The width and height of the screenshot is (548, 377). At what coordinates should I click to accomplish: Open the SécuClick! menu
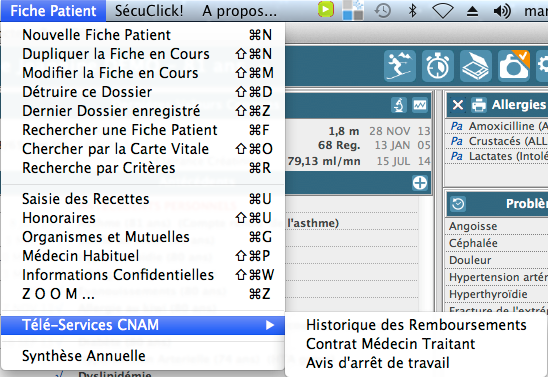coord(149,11)
